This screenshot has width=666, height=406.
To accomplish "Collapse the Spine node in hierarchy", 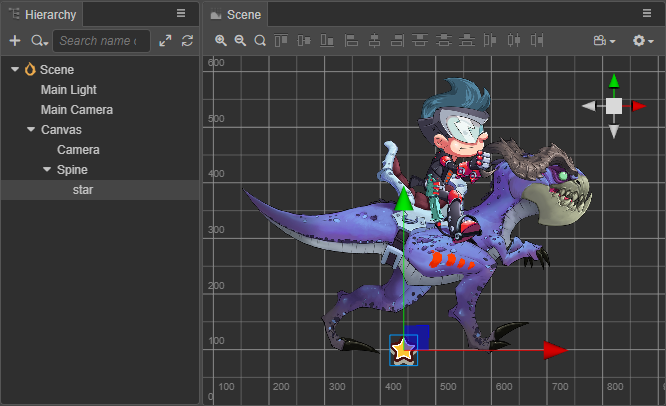I will 47,170.
